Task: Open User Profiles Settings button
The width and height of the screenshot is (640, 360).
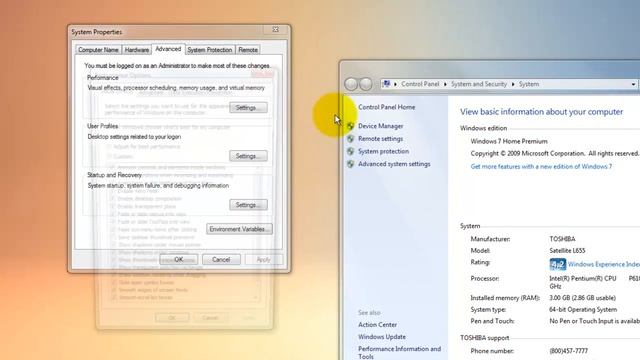Action: tap(248, 156)
